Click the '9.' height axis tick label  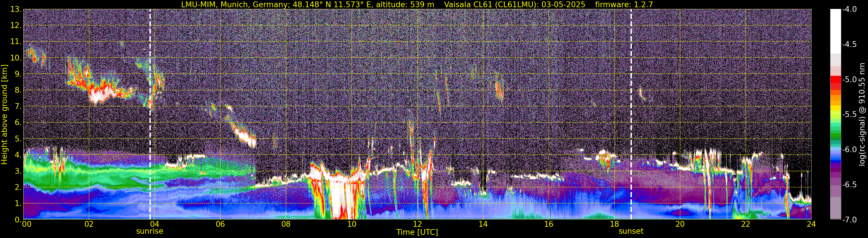18,74
